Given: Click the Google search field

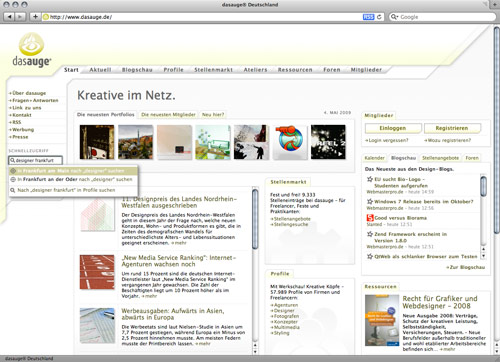Looking at the screenshot, I should click(x=442, y=17).
